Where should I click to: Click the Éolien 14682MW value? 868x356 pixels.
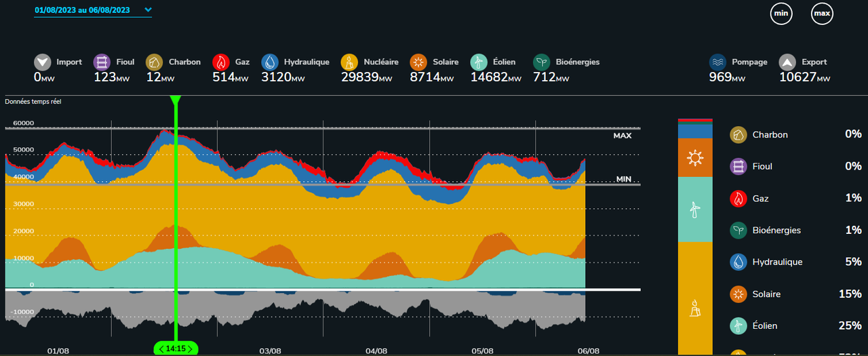(x=496, y=77)
